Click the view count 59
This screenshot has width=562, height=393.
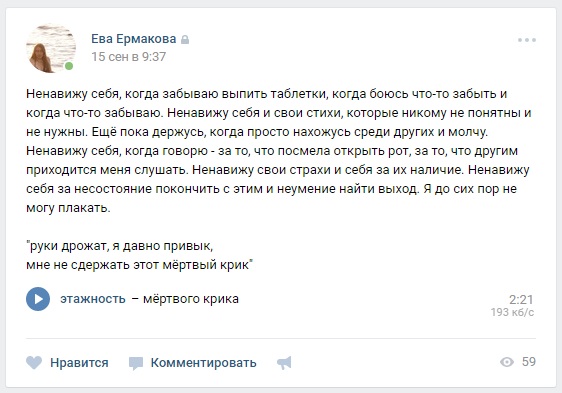pos(529,361)
